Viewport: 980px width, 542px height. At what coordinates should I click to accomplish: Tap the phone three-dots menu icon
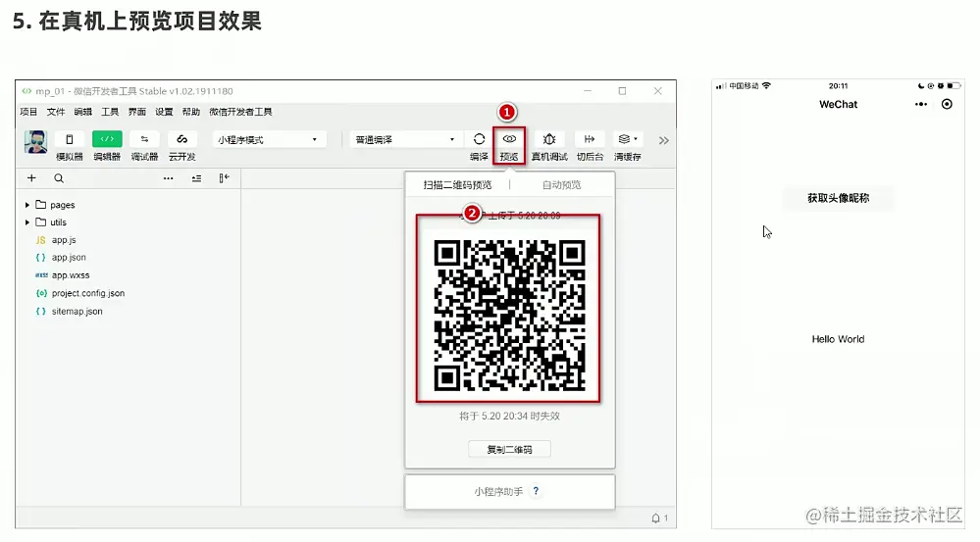pyautogui.click(x=921, y=104)
